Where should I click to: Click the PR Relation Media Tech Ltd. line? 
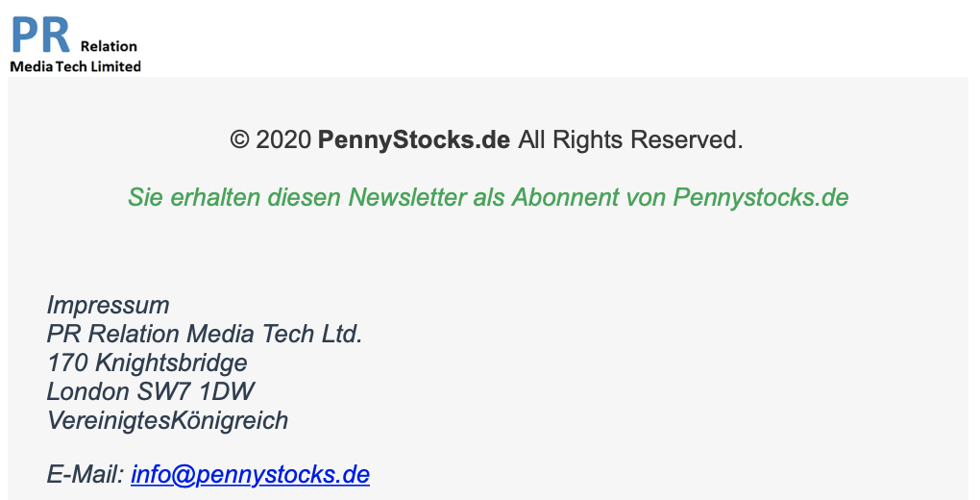click(x=204, y=335)
